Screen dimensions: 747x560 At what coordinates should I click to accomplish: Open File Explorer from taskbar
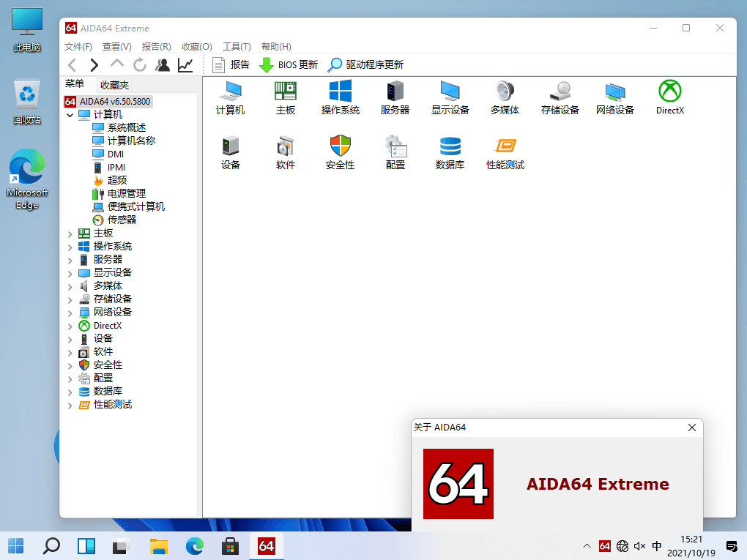159,545
